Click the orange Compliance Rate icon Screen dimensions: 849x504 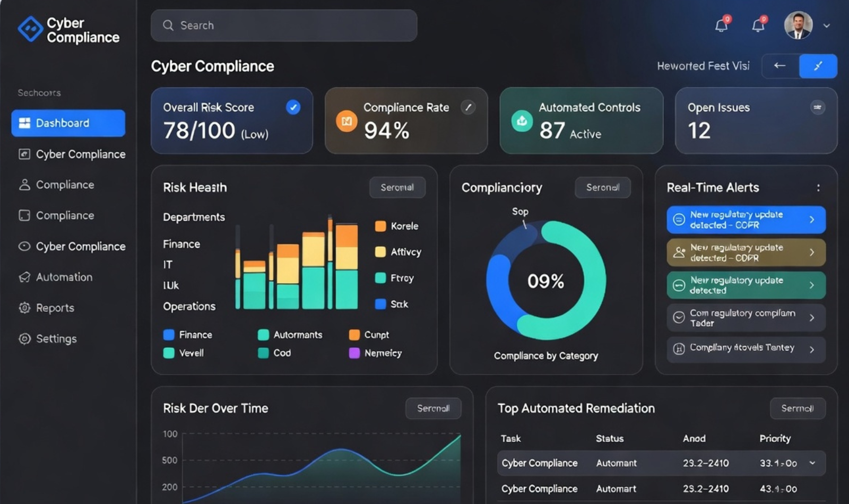[x=346, y=121]
